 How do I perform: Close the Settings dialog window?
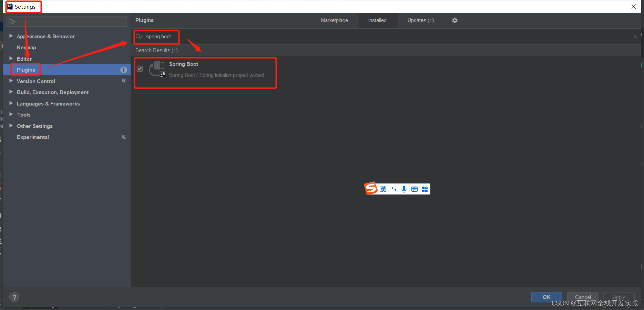[633, 7]
